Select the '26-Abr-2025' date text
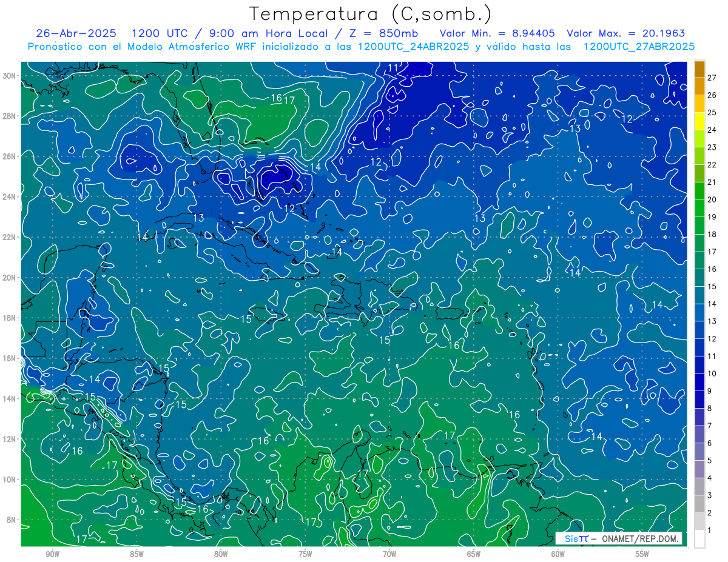The image size is (728, 562). point(78,33)
